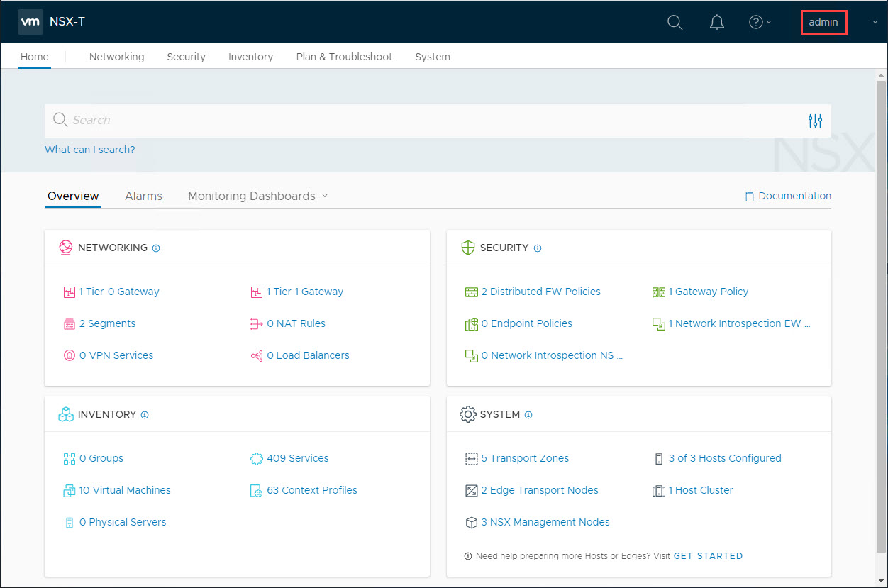Screen dimensions: 888x588
Task: Click the Tier-0 Gateway icon
Action: tap(69, 292)
